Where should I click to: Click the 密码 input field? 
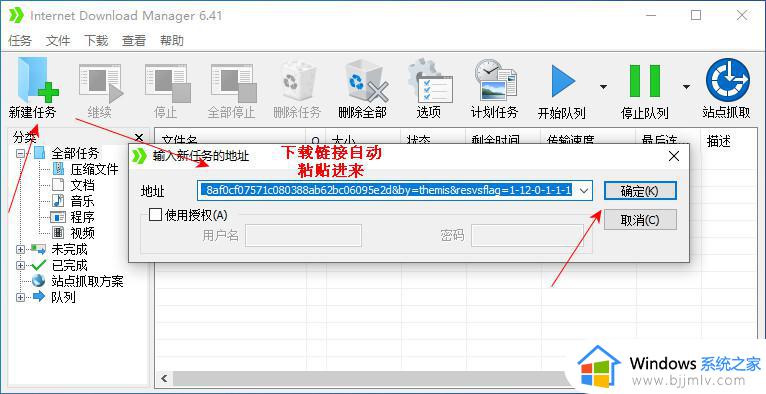[x=528, y=236]
